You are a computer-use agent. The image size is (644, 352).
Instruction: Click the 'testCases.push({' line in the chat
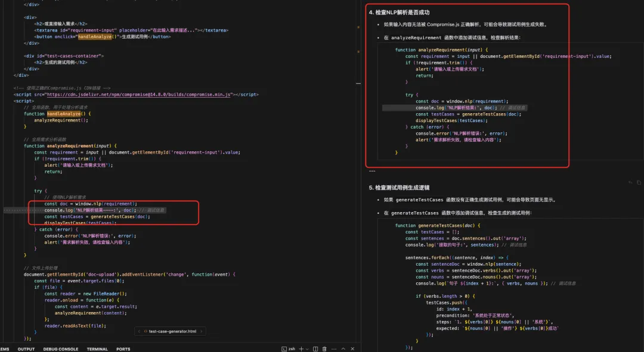tap(447, 303)
